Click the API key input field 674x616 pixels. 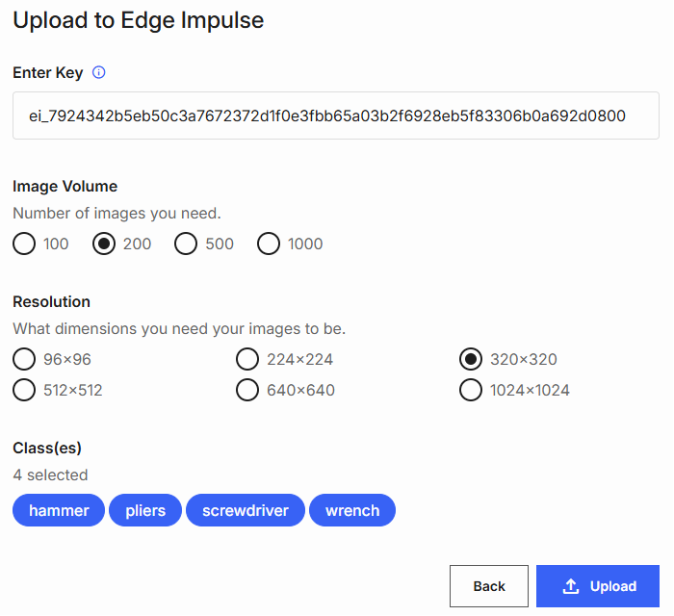[x=336, y=116]
